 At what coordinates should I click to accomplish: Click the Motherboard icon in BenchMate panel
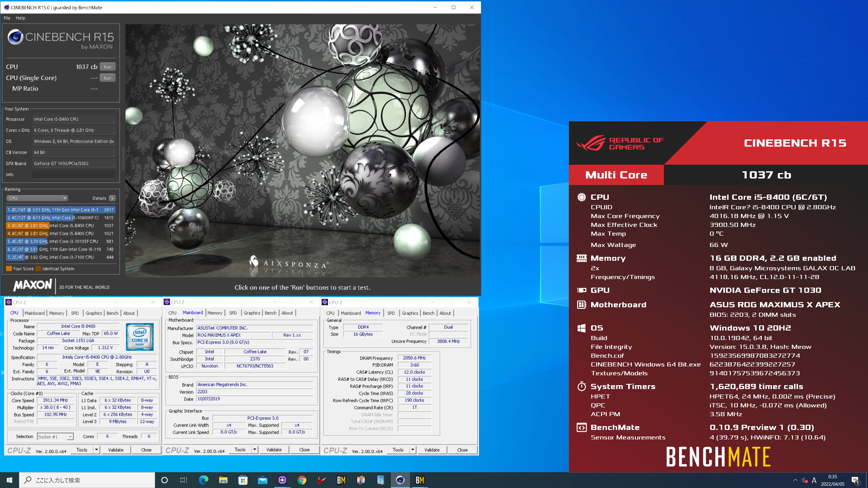click(582, 305)
